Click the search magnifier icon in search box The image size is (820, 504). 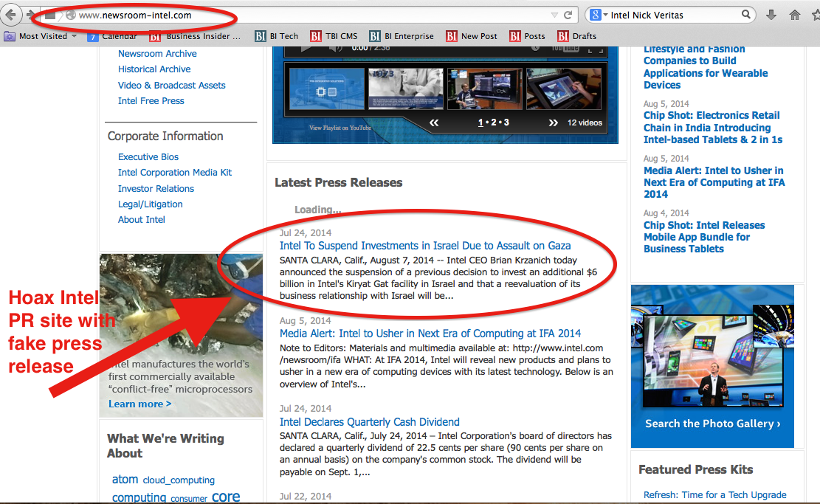pyautogui.click(x=746, y=15)
